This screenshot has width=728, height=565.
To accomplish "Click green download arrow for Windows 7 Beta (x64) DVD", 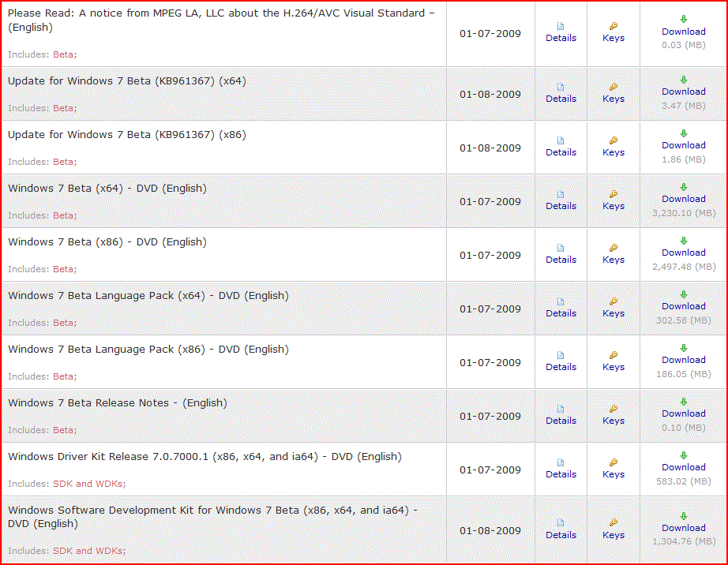I will 684,187.
